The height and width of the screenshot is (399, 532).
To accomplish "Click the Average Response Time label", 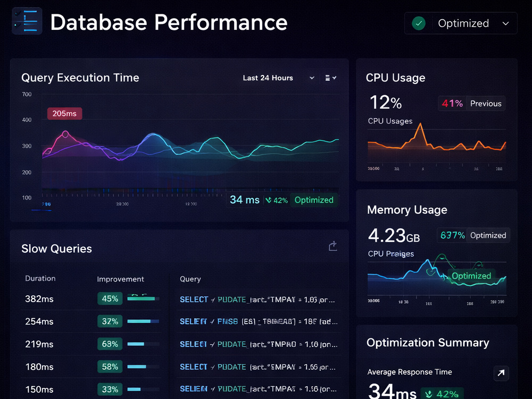I will coord(410,372).
